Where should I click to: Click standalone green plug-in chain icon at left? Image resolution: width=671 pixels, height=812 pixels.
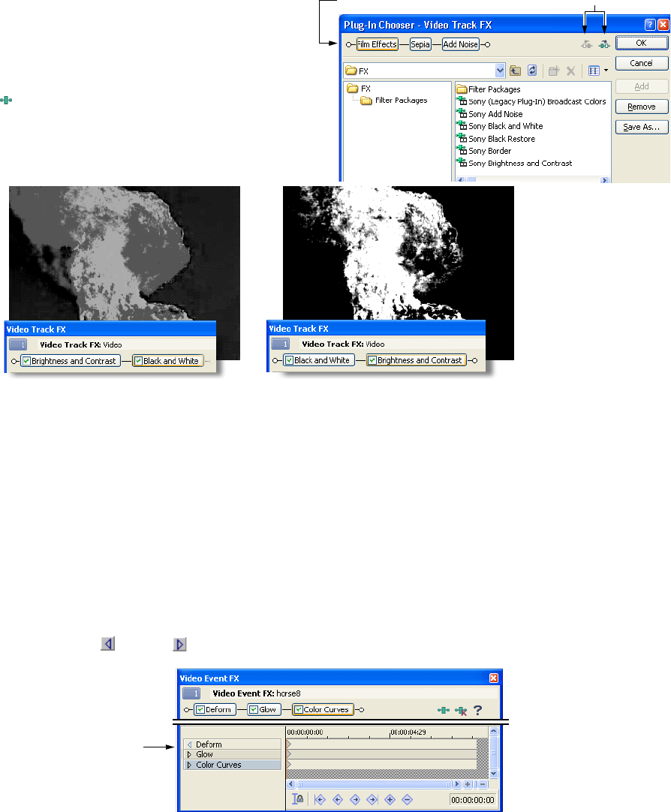pyautogui.click(x=6, y=100)
